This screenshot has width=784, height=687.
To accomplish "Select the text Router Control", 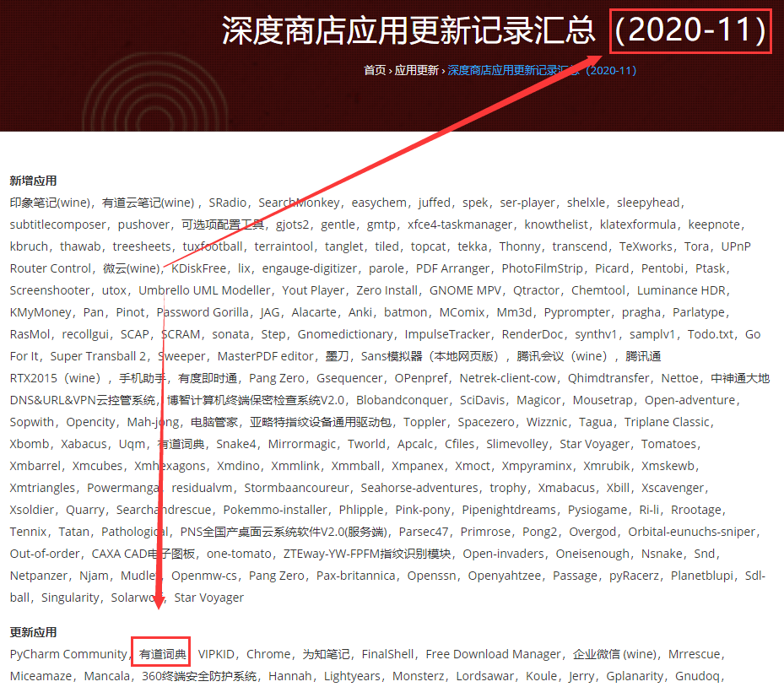I will [x=50, y=268].
